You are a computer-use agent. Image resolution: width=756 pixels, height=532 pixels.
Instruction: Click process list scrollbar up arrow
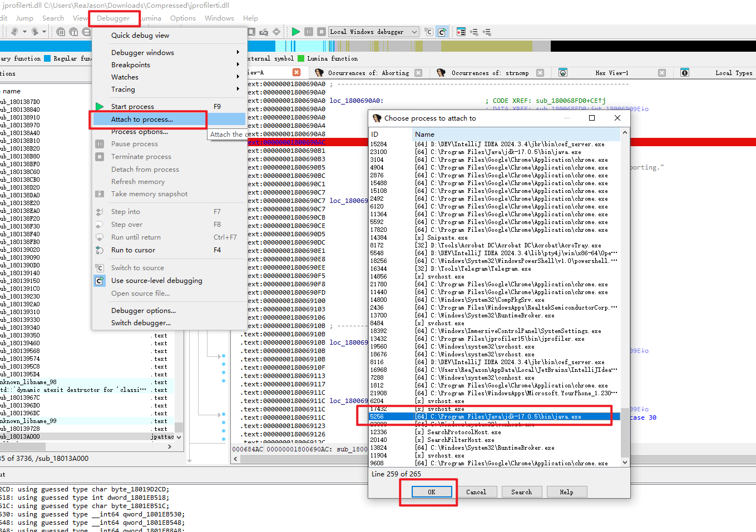pos(625,132)
